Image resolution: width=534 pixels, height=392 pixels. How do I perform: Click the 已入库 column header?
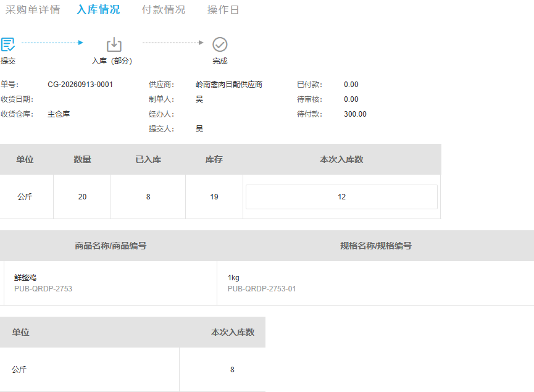pos(148,159)
